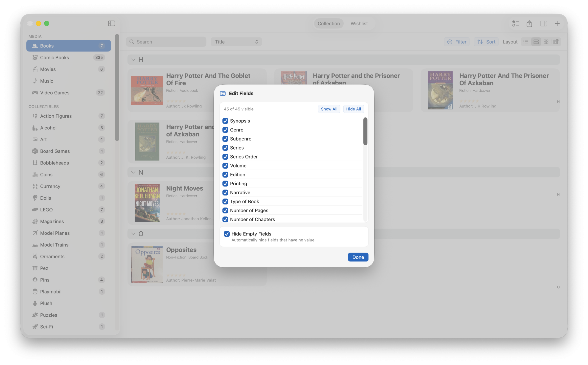Image resolution: width=588 pixels, height=365 pixels.
Task: Open the share menu in the toolbar
Action: point(529,23)
